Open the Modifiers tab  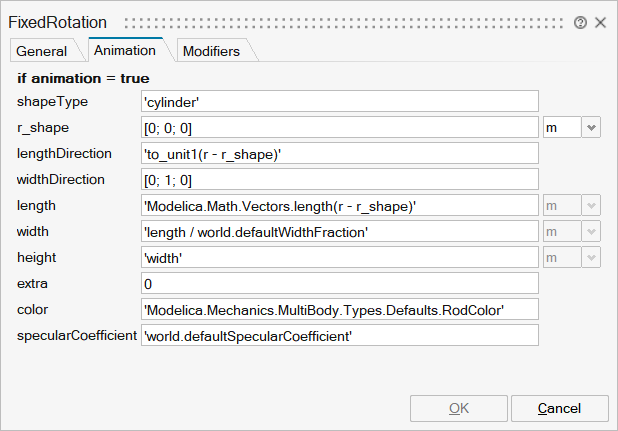[x=211, y=51]
